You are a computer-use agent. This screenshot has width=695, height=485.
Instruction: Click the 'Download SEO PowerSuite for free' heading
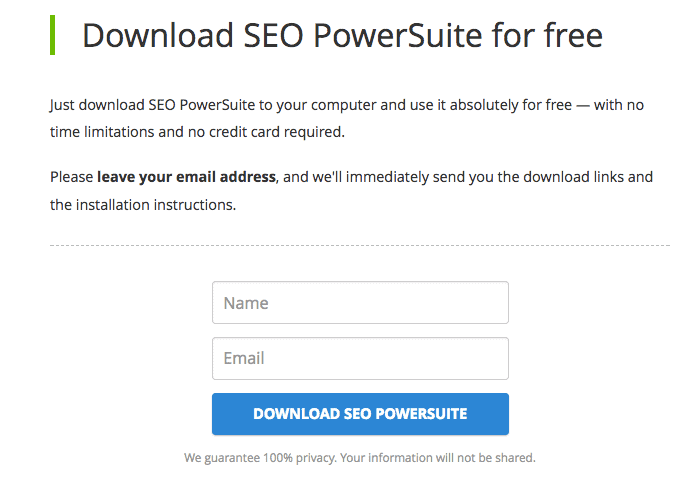(342, 36)
